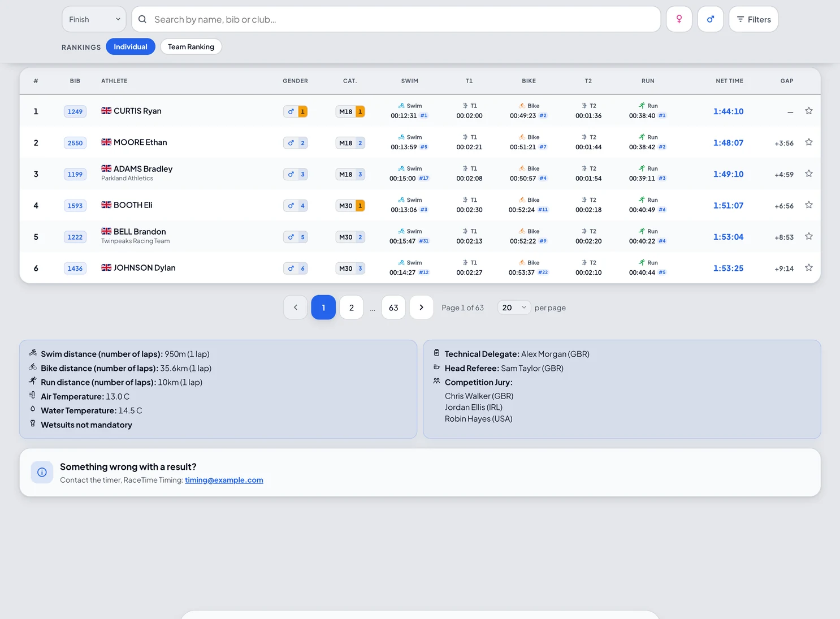Open the Filters panel
This screenshot has height=619, width=840.
(754, 19)
